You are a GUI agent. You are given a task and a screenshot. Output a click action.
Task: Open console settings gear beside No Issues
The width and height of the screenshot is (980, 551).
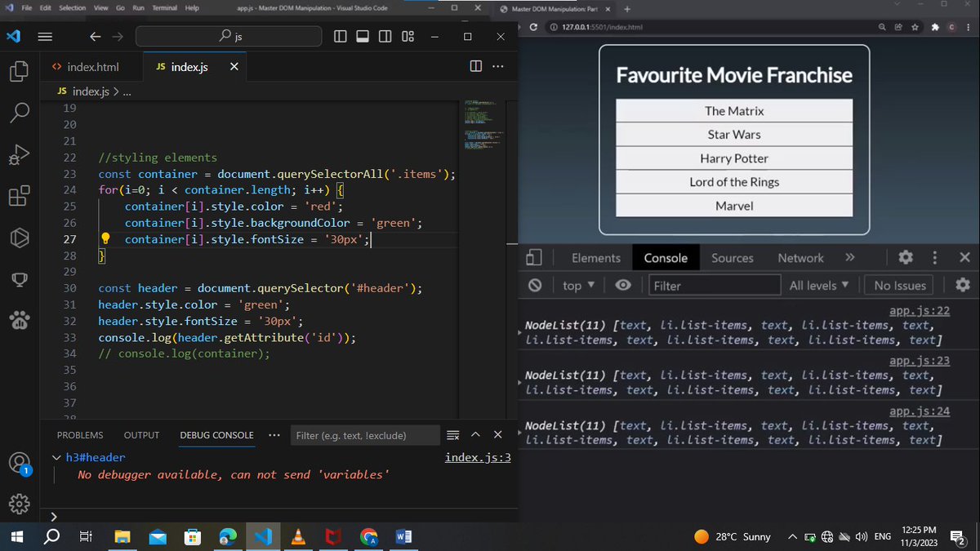tap(963, 285)
